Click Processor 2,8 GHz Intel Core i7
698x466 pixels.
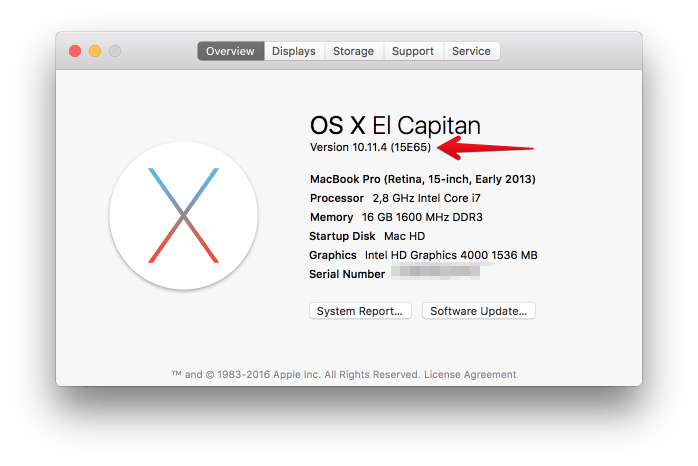(x=395, y=198)
